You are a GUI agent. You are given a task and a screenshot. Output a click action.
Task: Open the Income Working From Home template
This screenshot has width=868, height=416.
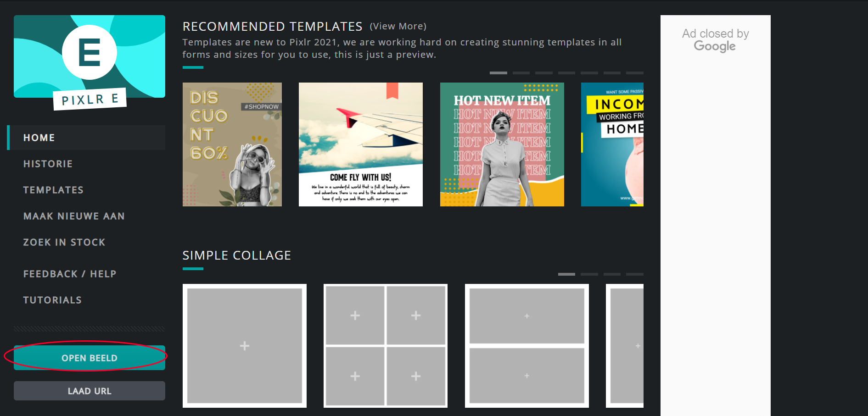[612, 144]
